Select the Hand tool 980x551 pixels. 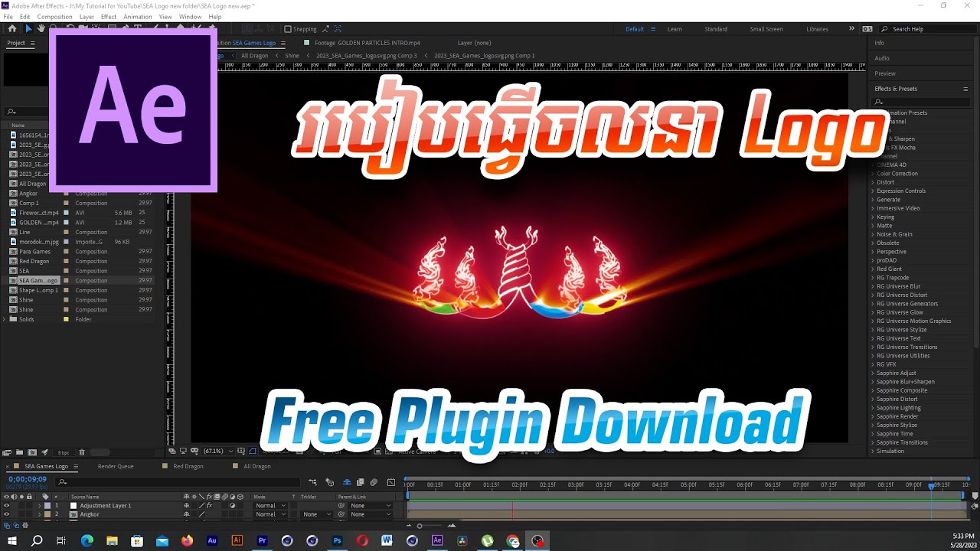coord(41,29)
